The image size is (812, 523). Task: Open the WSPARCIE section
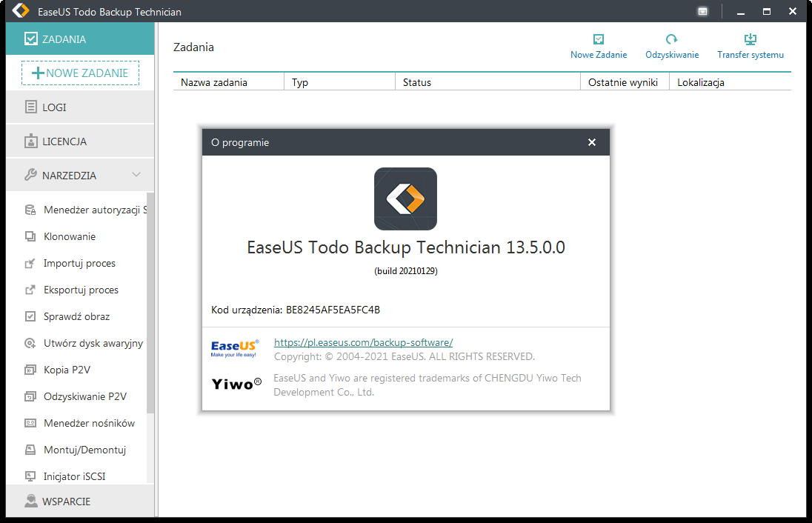tap(80, 502)
